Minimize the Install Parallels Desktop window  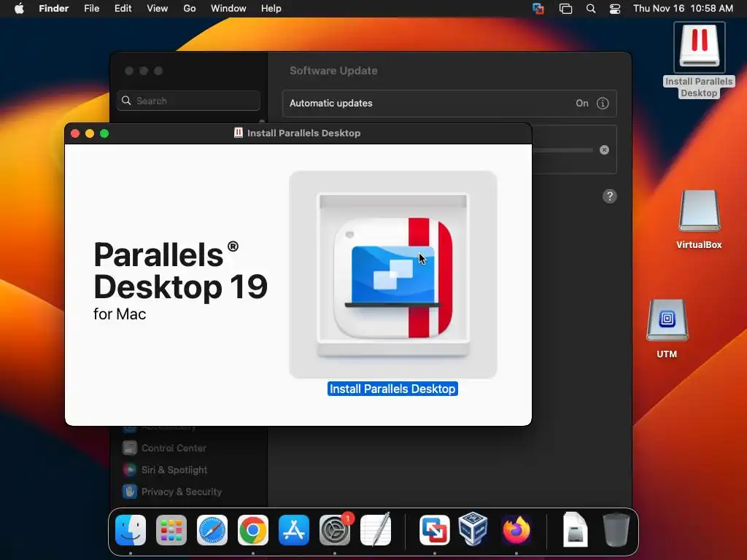(x=90, y=133)
